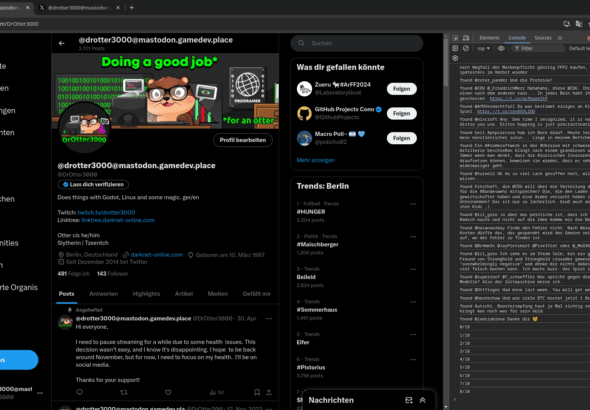
Task: Open the #Sommerhaus trend
Action: click(x=317, y=310)
